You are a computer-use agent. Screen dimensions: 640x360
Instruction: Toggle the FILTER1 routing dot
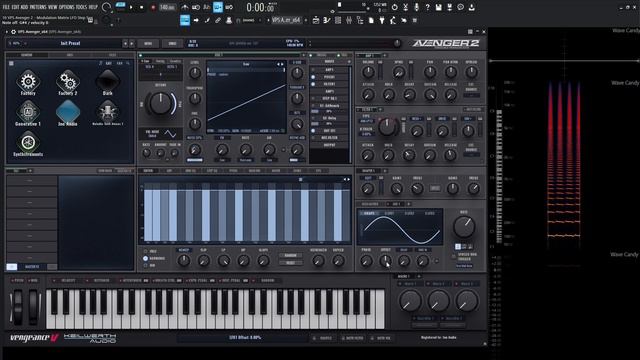pos(313,84)
